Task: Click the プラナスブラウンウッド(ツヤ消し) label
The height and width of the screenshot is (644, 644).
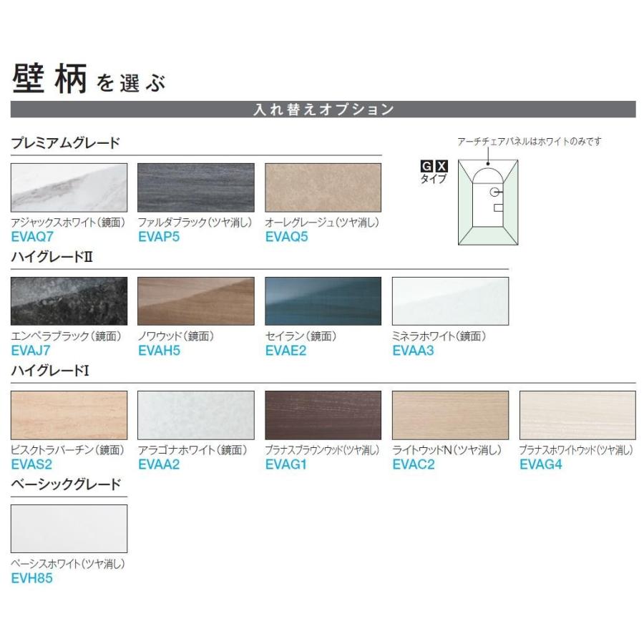Action: pos(323,450)
